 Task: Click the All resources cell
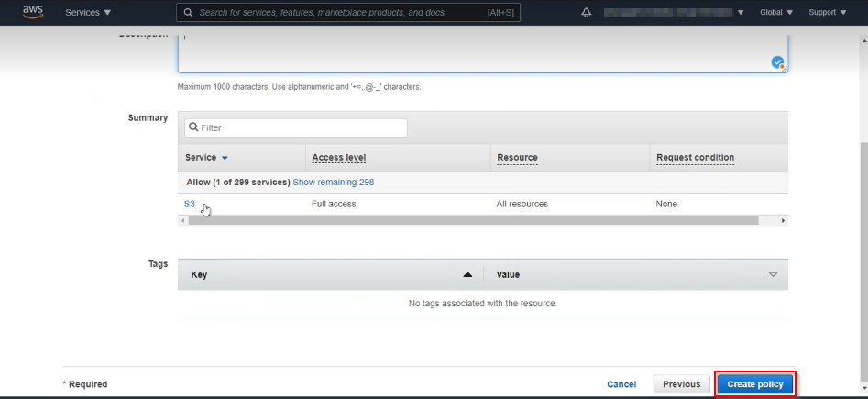point(522,204)
